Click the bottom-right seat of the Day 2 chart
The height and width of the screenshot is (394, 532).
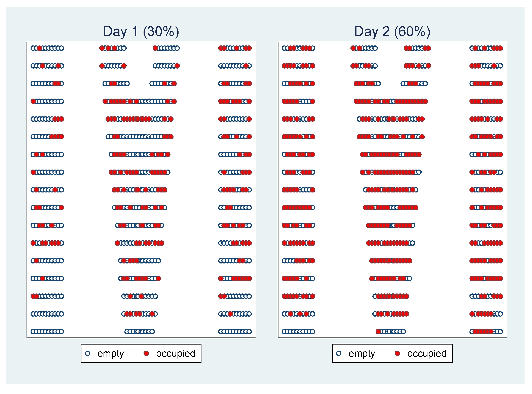(x=500, y=331)
